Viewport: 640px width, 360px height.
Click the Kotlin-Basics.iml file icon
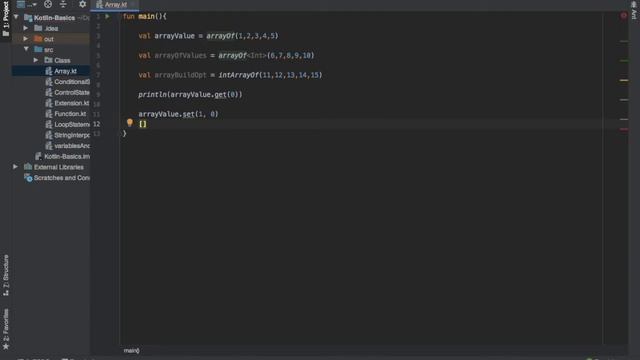click(38, 156)
